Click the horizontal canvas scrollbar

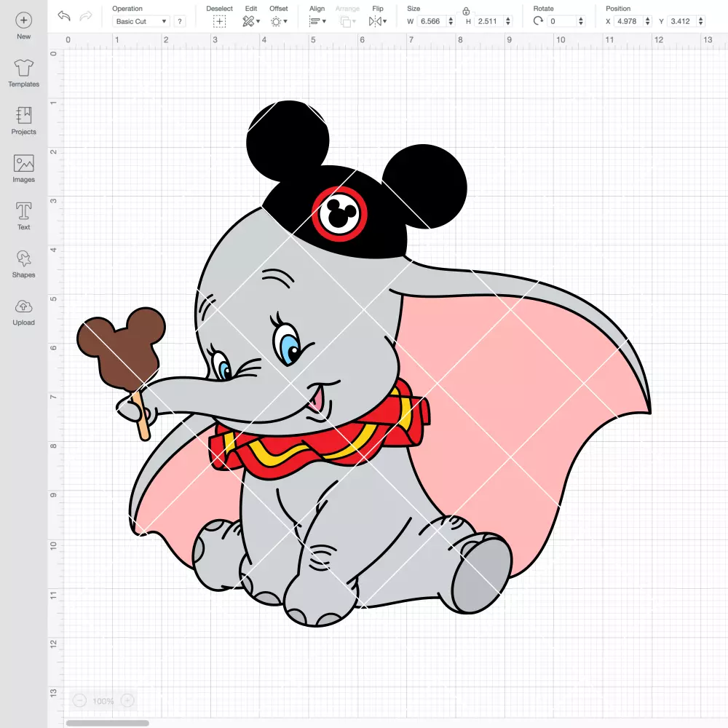pos(107,723)
